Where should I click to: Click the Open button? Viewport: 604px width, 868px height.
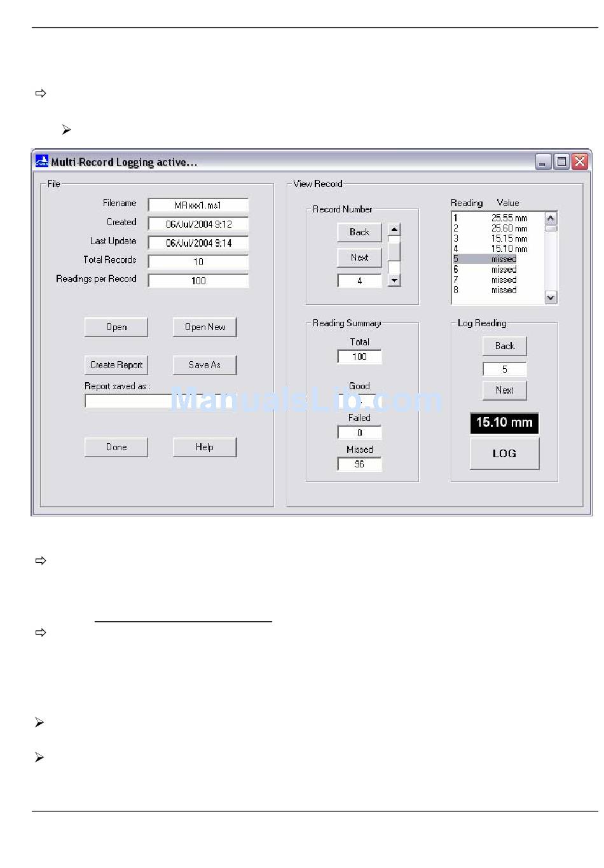coord(116,327)
